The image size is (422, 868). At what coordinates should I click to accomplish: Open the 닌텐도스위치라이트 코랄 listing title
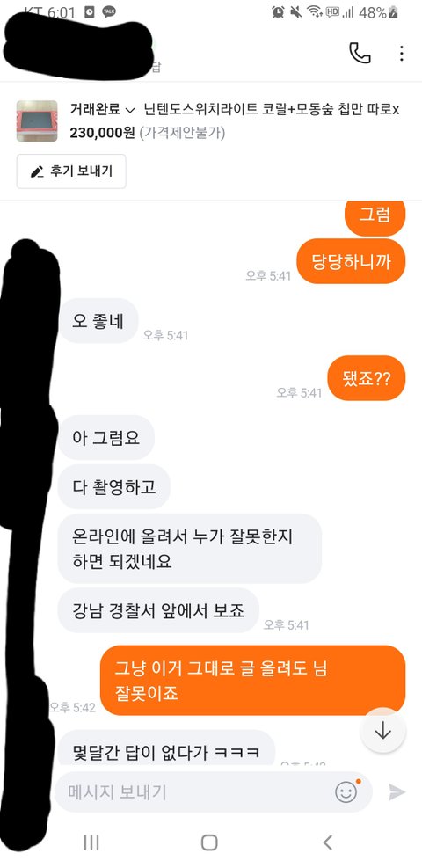tap(272, 110)
